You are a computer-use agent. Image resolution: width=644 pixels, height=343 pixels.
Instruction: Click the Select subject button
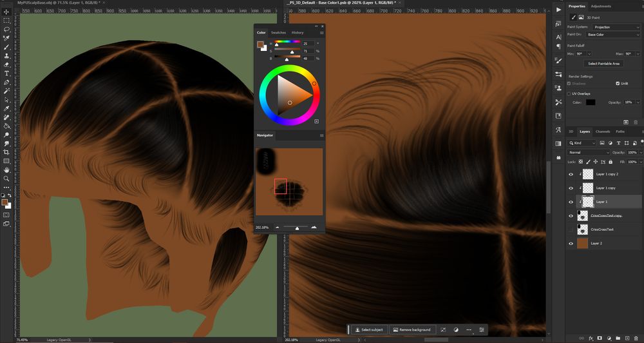pyautogui.click(x=369, y=330)
